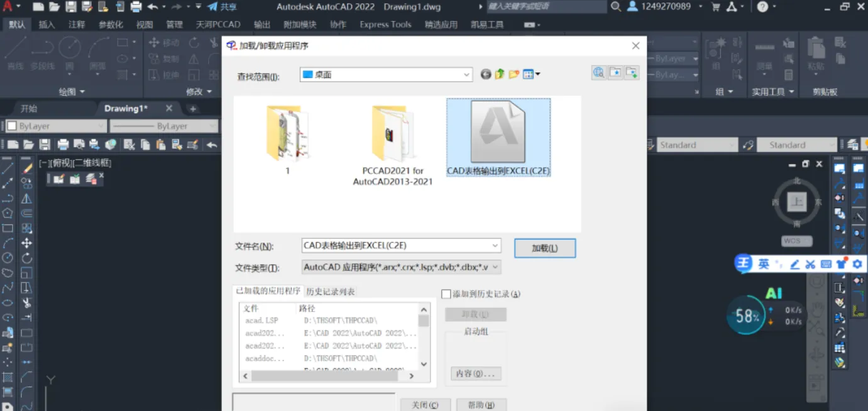Image resolution: width=868 pixels, height=411 pixels.
Task: Open the view menu dropdown icon in dialog
Action: pos(532,74)
